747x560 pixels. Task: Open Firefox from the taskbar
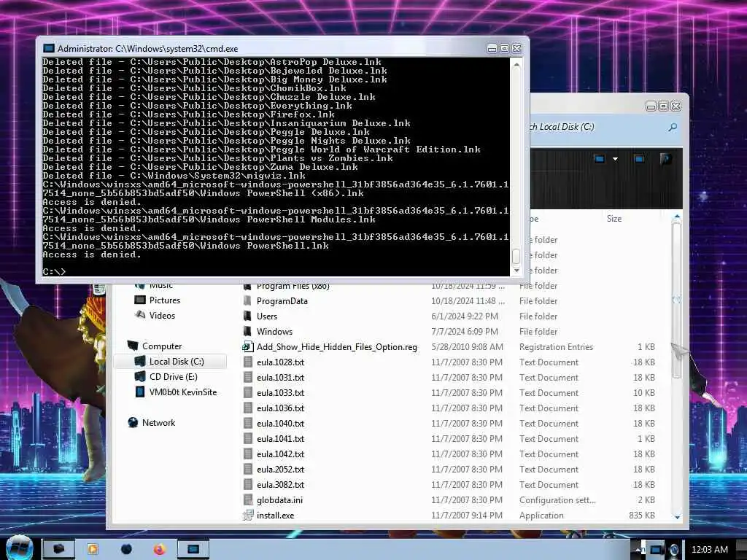(x=159, y=550)
